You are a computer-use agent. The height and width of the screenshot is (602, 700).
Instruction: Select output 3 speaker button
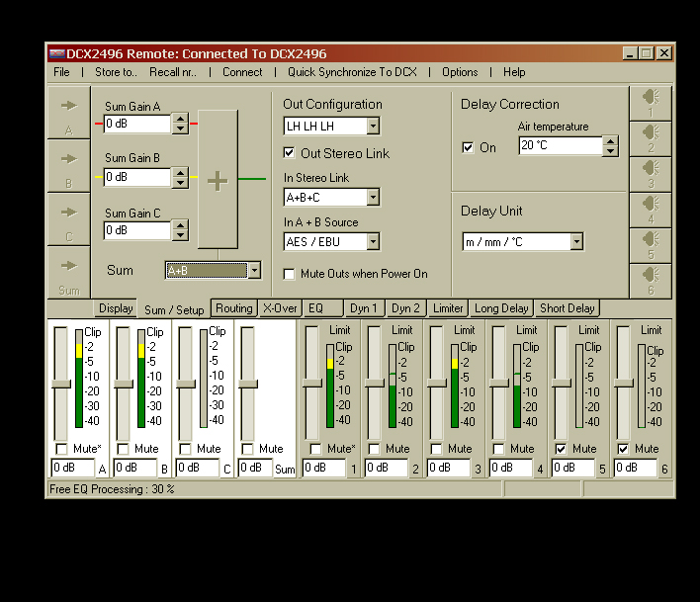coord(651,175)
